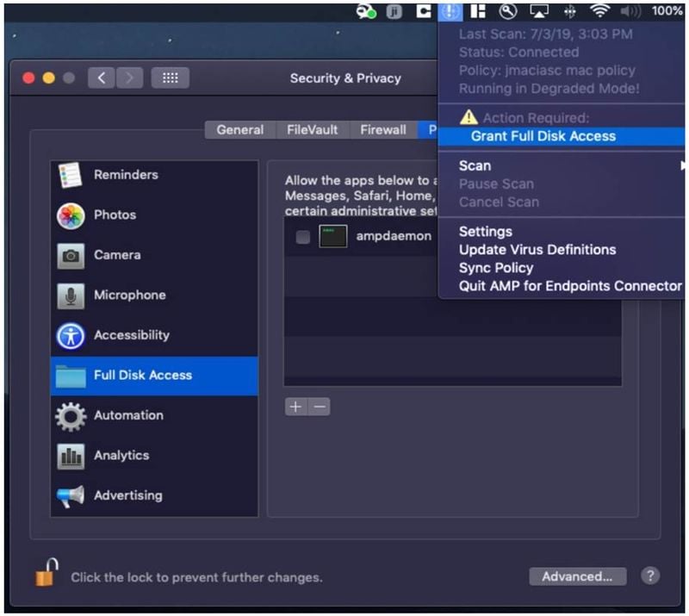The image size is (689, 616).
Task: Click the chat bubbles icon in the menu bar
Action: [x=365, y=11]
